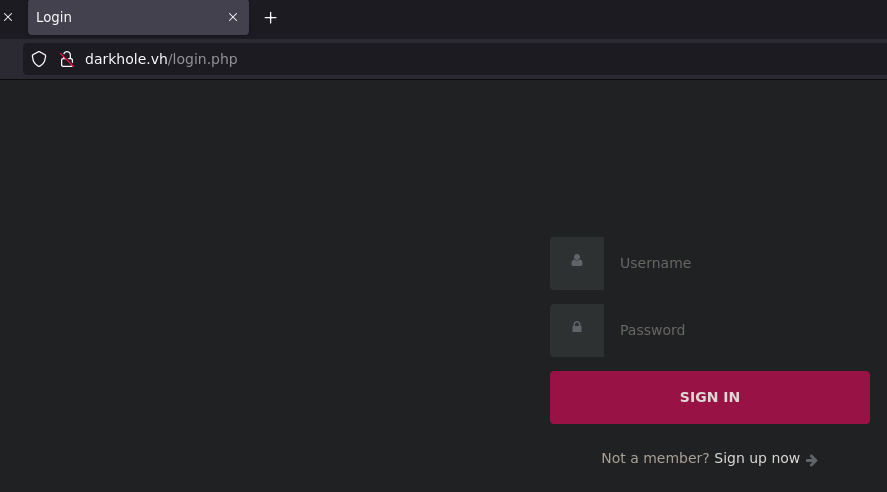Close the Login tab

pyautogui.click(x=233, y=17)
